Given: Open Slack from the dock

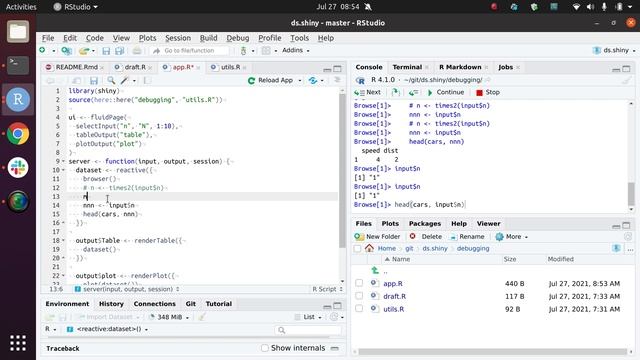Looking at the screenshot, I should pyautogui.click(x=18, y=167).
